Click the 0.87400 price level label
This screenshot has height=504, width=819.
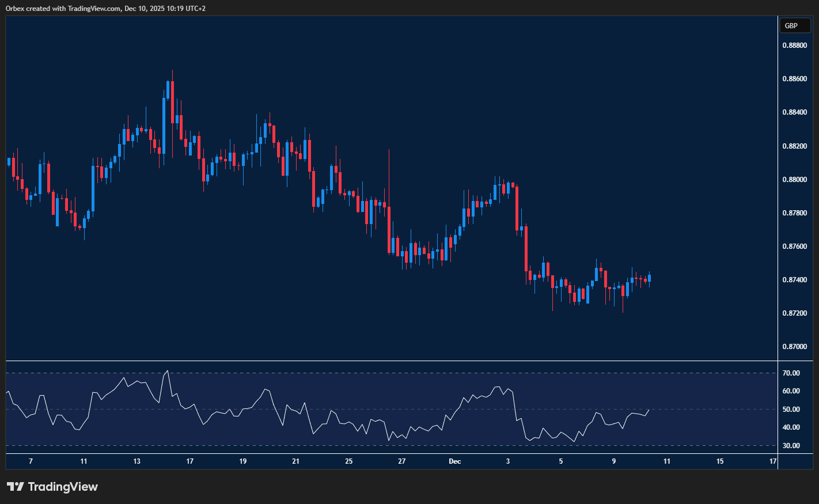[794, 279]
